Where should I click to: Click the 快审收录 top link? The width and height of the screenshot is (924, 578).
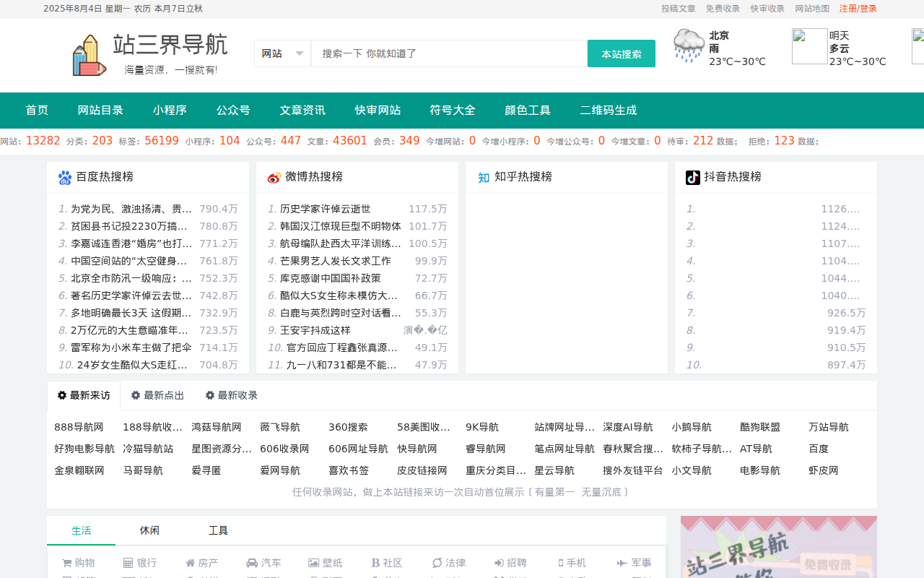(x=767, y=9)
